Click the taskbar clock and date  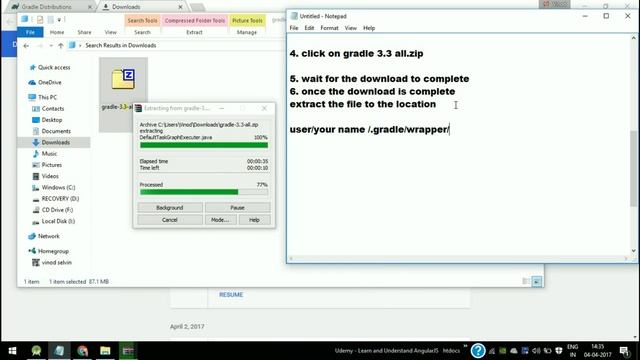coord(598,351)
